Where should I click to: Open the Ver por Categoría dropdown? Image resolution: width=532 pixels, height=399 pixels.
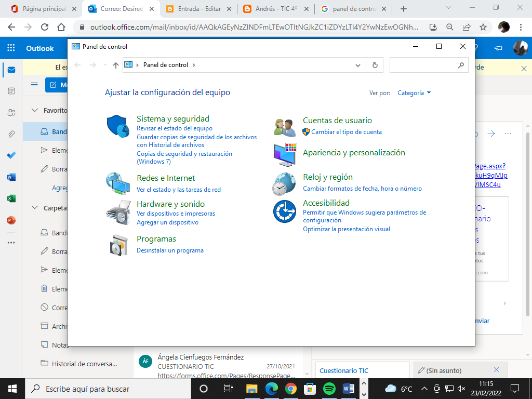(x=414, y=93)
